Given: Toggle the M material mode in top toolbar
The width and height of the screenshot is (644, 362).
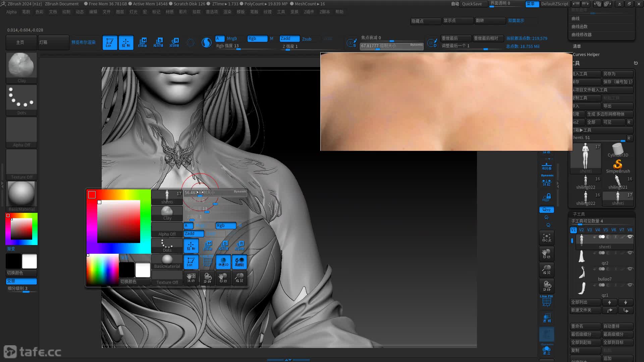Looking at the screenshot, I should [272, 39].
